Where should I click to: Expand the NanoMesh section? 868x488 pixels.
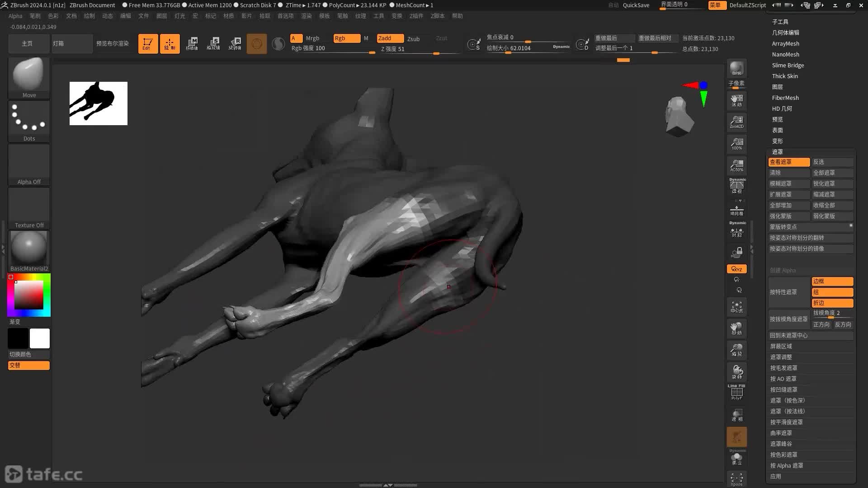786,54
